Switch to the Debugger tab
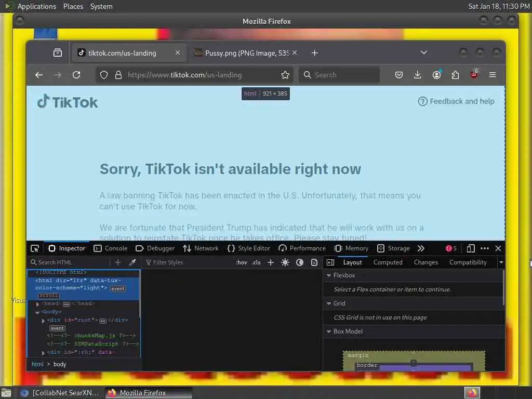The height and width of the screenshot is (399, 532). [x=155, y=248]
